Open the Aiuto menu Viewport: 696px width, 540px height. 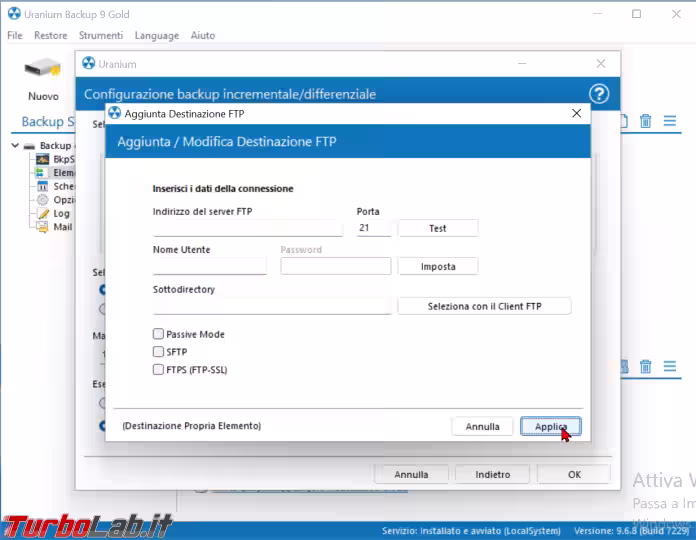[203, 35]
